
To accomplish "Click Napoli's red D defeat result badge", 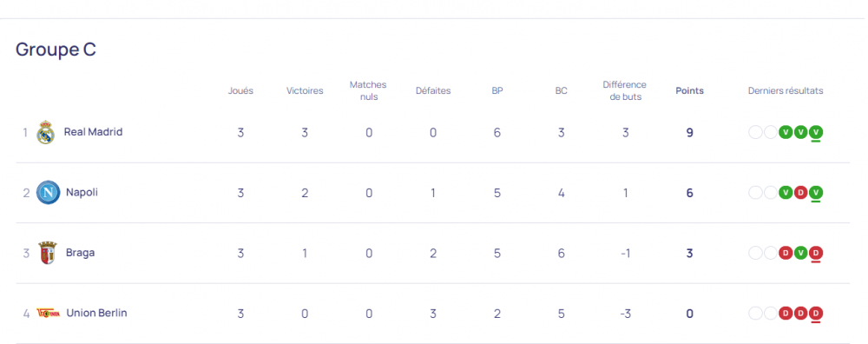I will point(800,193).
